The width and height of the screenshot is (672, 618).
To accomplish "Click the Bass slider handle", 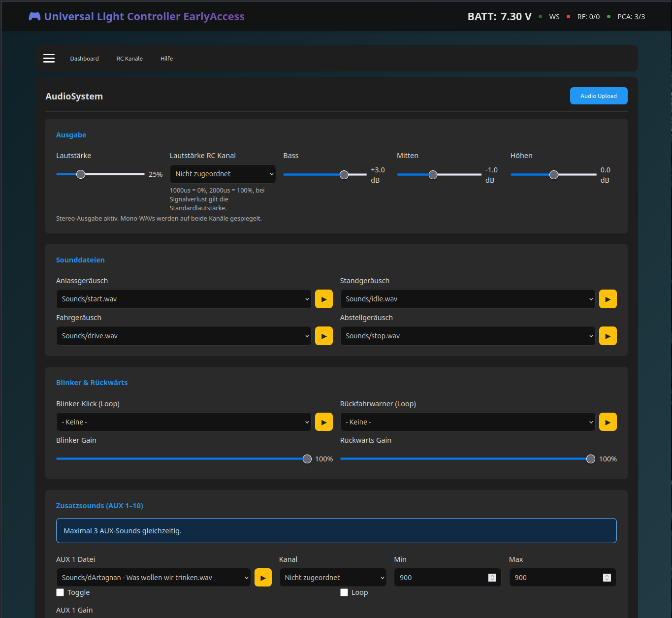I will 344,175.
